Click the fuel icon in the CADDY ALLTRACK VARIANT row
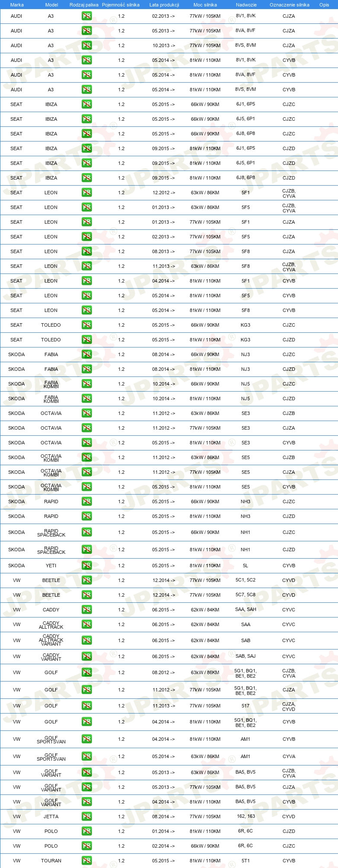Screen dimensions: 338x868 87,640
